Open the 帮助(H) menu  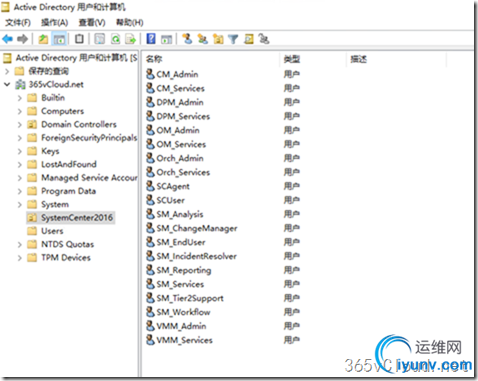[130, 22]
